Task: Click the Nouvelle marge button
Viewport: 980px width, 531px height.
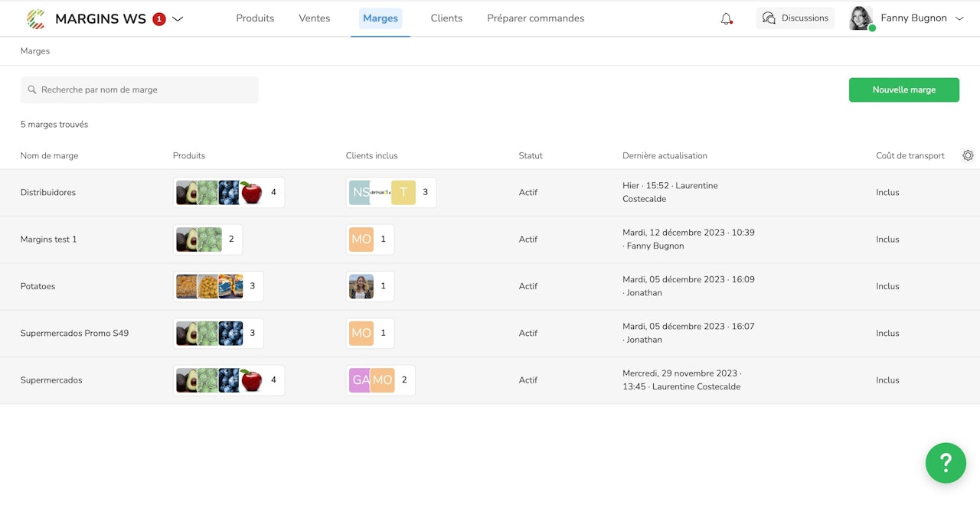Action: tap(903, 90)
